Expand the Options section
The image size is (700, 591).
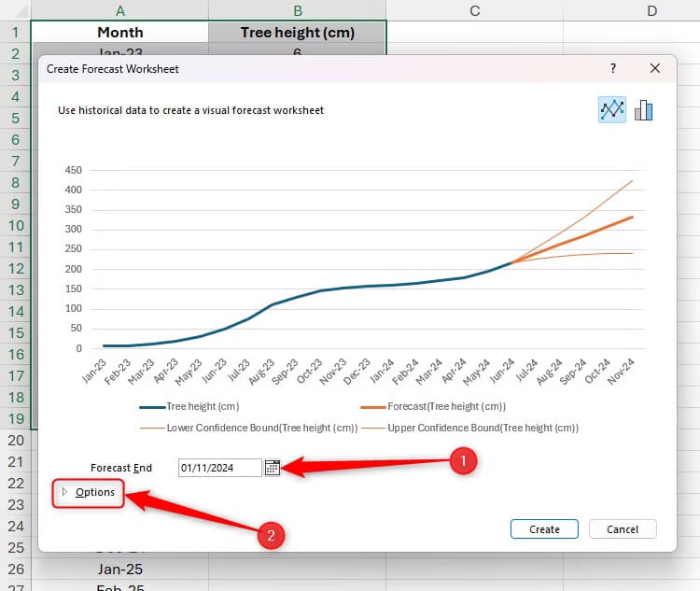[89, 492]
